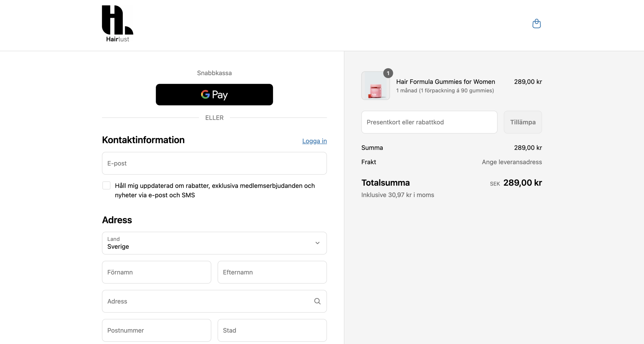This screenshot has width=644, height=344.
Task: Click the Stad input field
Action: click(272, 330)
